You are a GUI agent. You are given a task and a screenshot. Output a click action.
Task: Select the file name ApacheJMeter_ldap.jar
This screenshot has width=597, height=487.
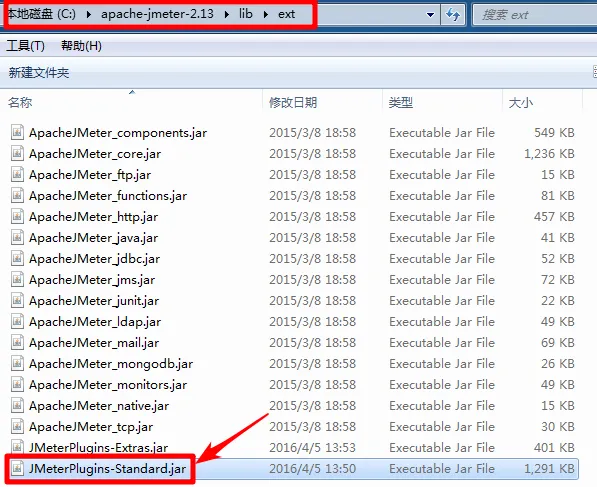(x=95, y=322)
